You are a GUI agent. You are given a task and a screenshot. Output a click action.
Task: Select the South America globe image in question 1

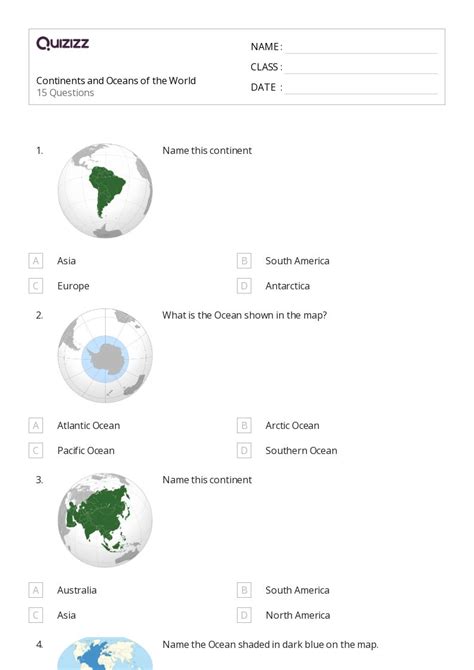pos(105,191)
